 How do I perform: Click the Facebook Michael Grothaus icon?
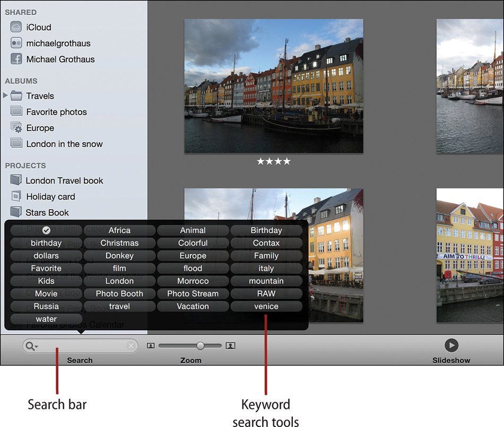coord(16,59)
